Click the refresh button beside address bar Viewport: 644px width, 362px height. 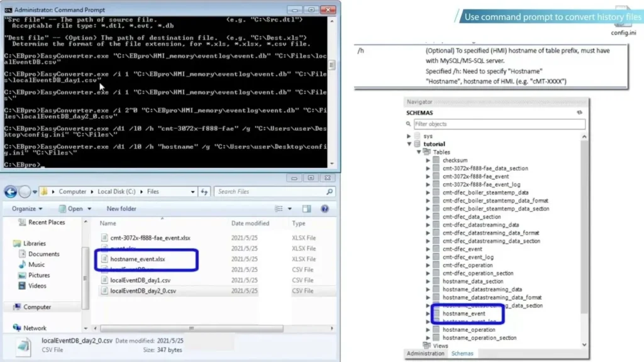click(204, 192)
